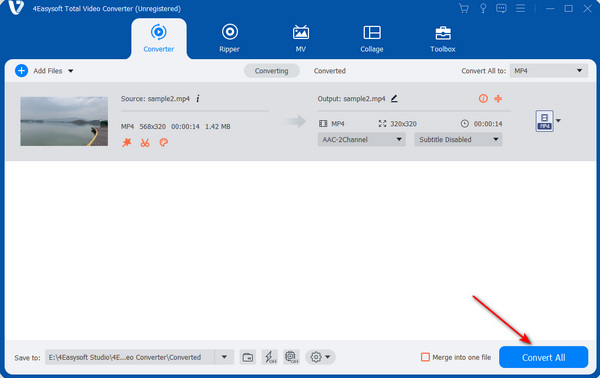Select the sample2.mp4 video thumbnail
Viewport: 600px width, 378px height.
[x=64, y=121]
